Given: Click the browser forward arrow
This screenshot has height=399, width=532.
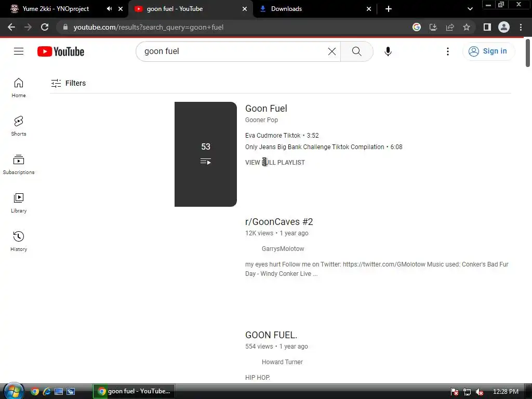Looking at the screenshot, I should pos(28,27).
